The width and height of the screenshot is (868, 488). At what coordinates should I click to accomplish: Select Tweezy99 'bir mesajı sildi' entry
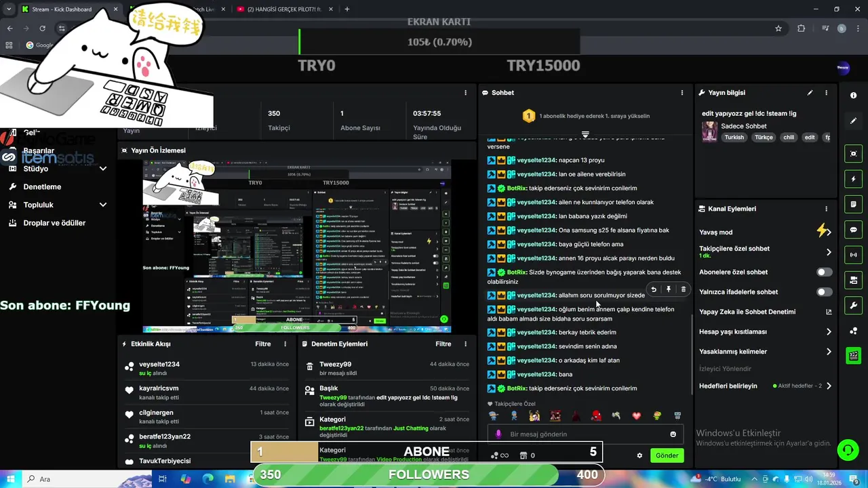(387, 369)
